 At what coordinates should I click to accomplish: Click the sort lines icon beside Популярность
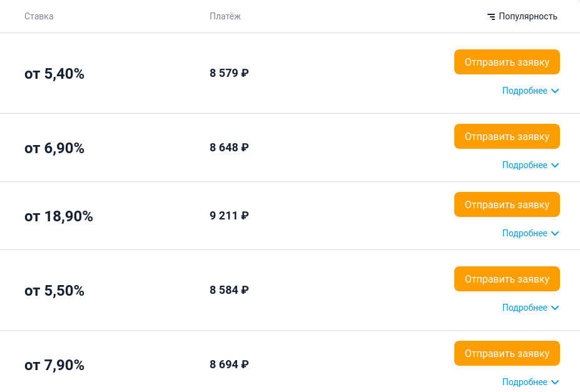pos(491,16)
